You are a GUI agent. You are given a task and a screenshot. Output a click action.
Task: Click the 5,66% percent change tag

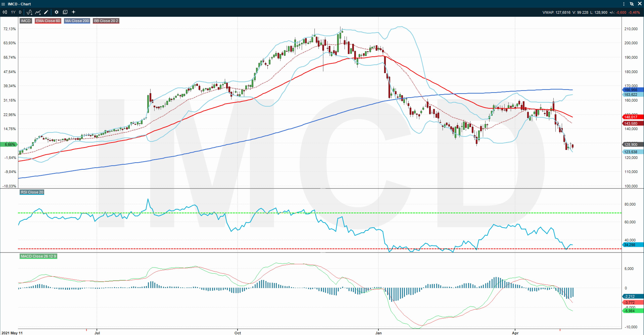[9, 145]
